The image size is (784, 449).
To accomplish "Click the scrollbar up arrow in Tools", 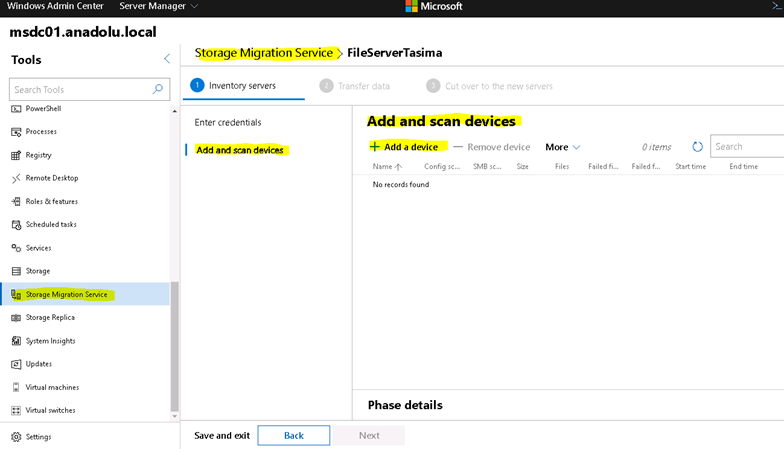I will tap(174, 111).
